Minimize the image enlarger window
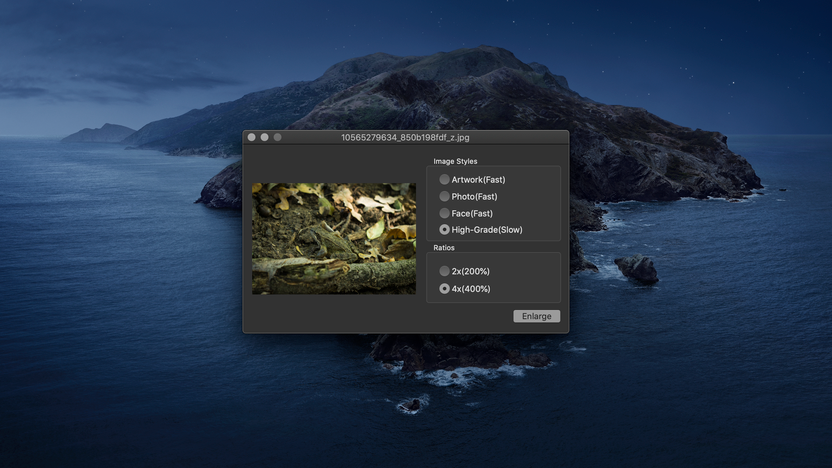 264,137
